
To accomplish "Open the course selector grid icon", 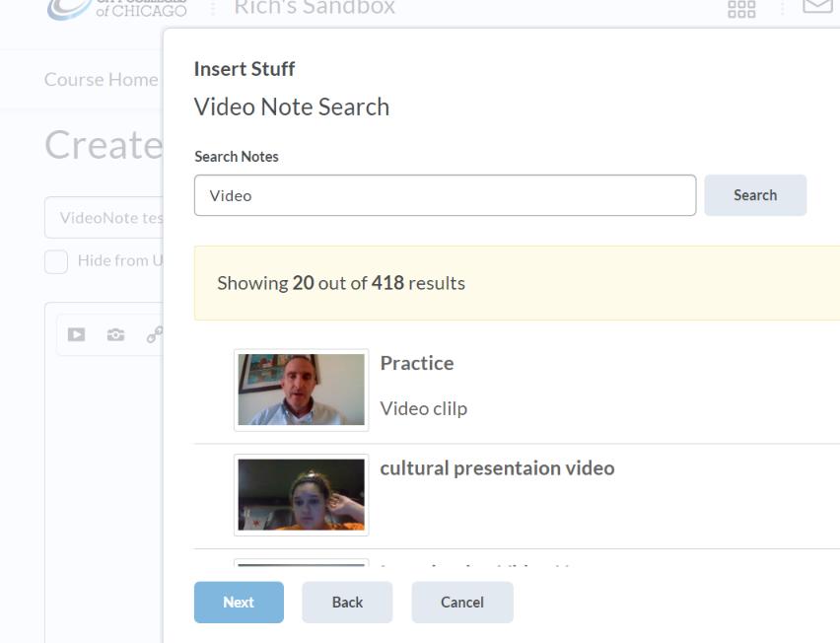I will click(x=740, y=9).
